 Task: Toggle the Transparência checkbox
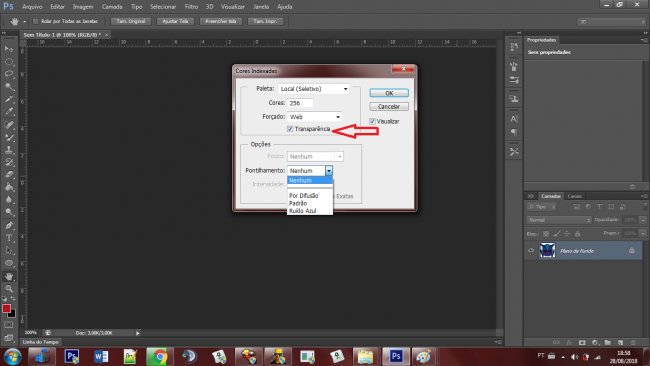coord(290,129)
